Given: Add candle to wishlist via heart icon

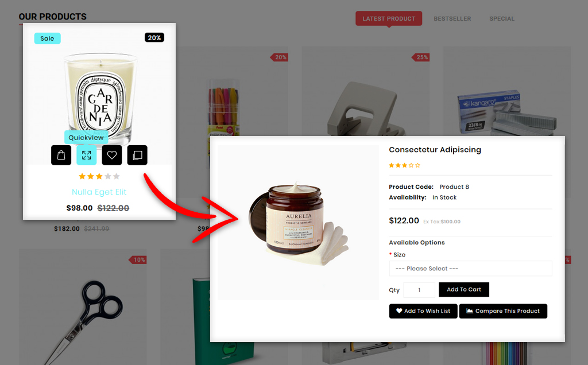Looking at the screenshot, I should coord(112,155).
